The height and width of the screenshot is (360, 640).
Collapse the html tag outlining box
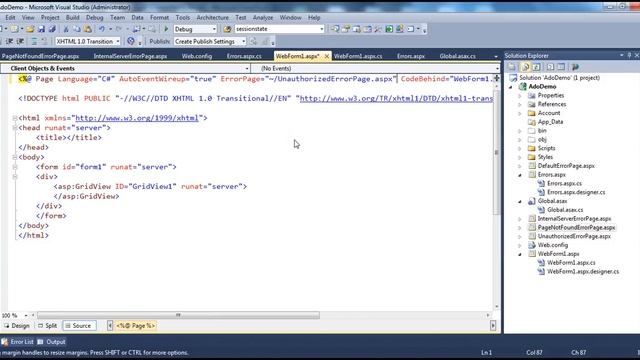[x=15, y=118]
